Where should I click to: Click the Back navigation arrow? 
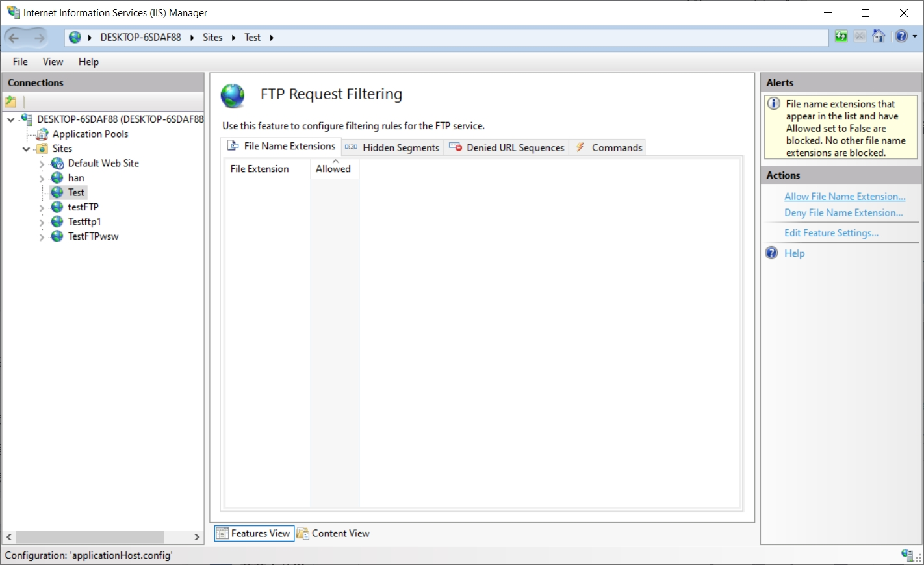[14, 38]
